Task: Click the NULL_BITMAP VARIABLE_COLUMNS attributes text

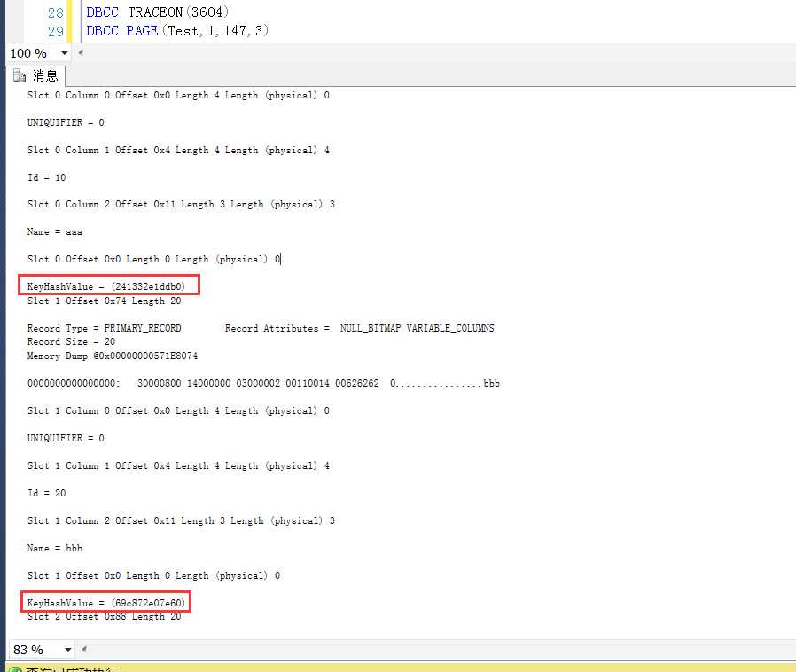Action: [417, 328]
